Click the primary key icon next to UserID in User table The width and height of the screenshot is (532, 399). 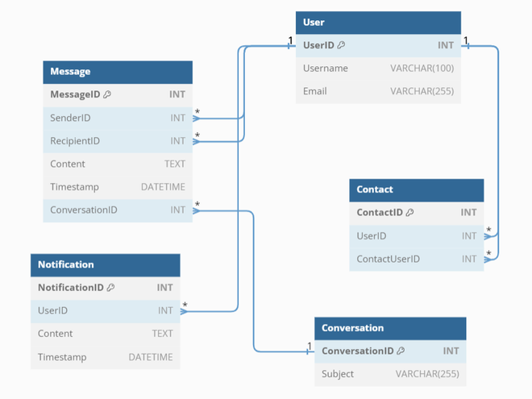tap(341, 46)
